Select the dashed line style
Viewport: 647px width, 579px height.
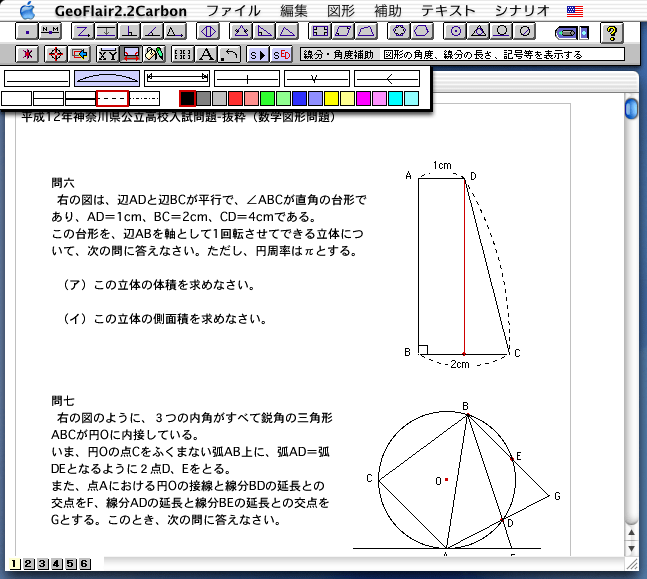click(112, 99)
